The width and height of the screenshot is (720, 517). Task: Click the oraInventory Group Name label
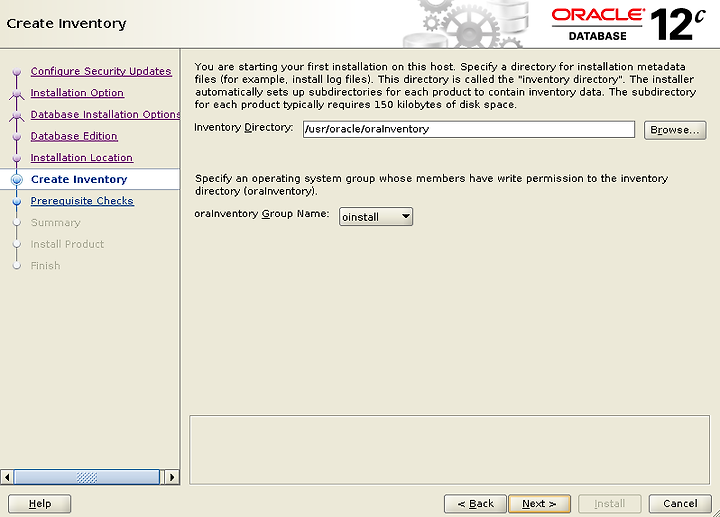pyautogui.click(x=262, y=214)
